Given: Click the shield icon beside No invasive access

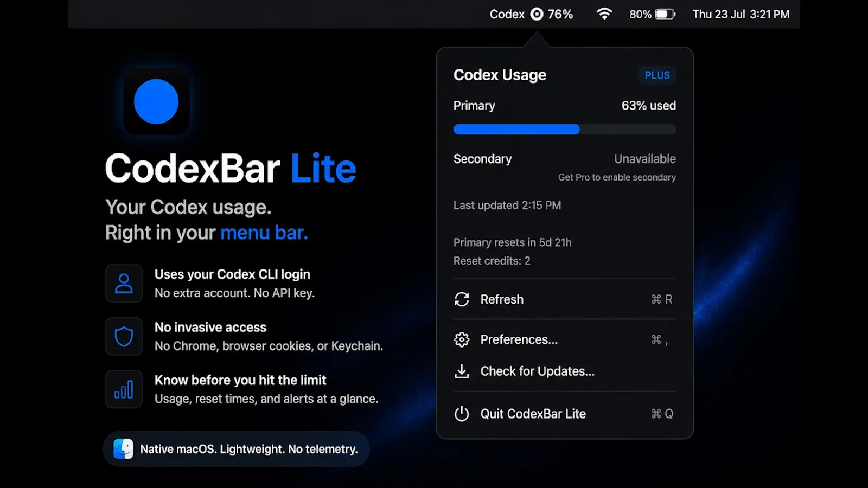Looking at the screenshot, I should pos(124,336).
